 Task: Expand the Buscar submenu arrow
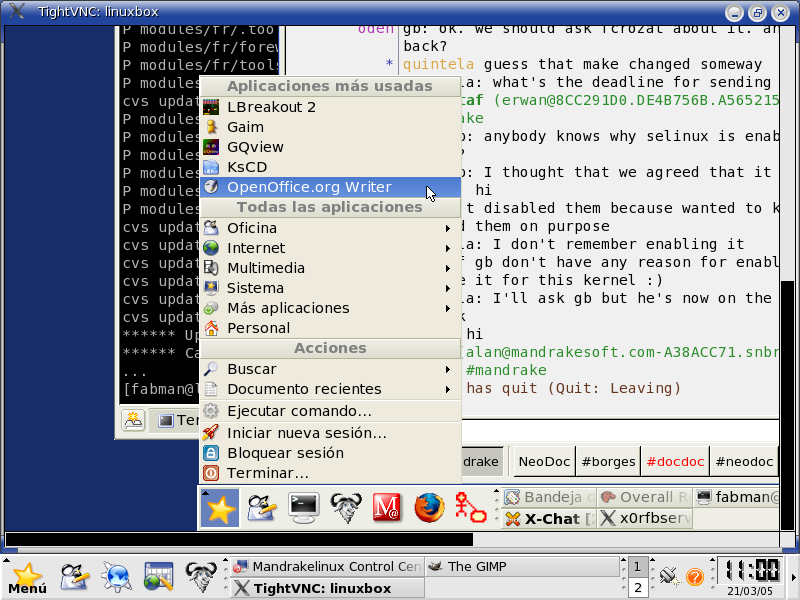click(x=447, y=369)
